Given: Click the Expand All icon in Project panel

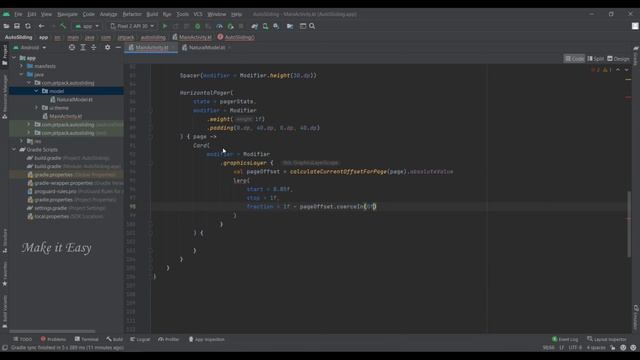Looking at the screenshot, I should pos(83,47).
